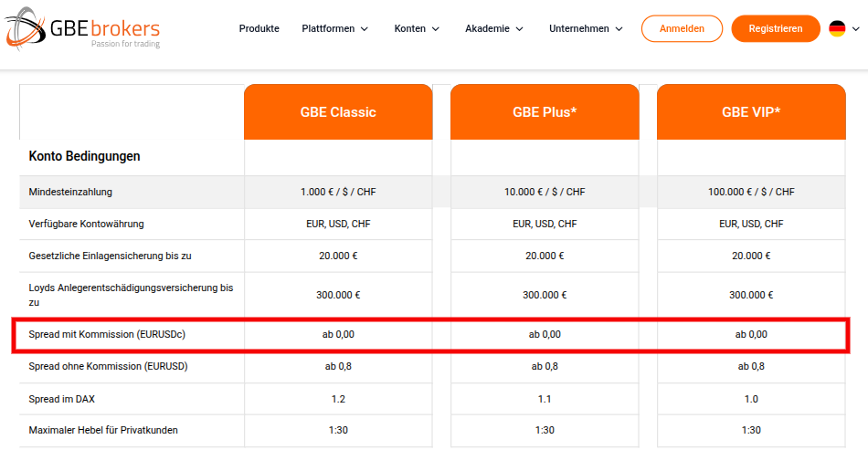Expand the Akademie chevron arrow
Screen dimensions: 868x450
tap(519, 28)
